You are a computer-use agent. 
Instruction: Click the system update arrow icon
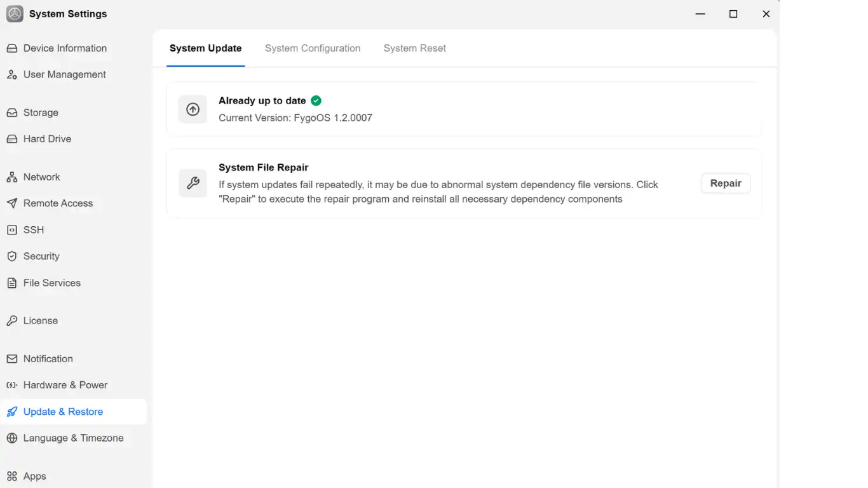click(x=193, y=109)
